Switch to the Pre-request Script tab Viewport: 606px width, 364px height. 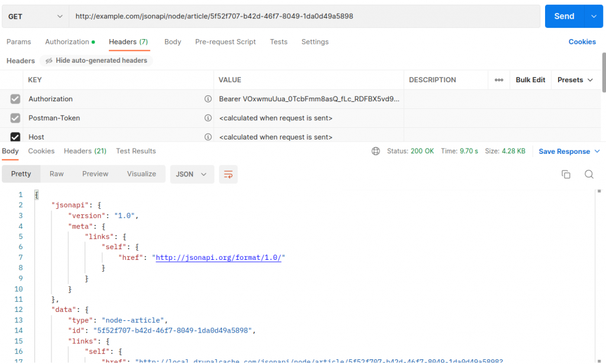coord(225,41)
